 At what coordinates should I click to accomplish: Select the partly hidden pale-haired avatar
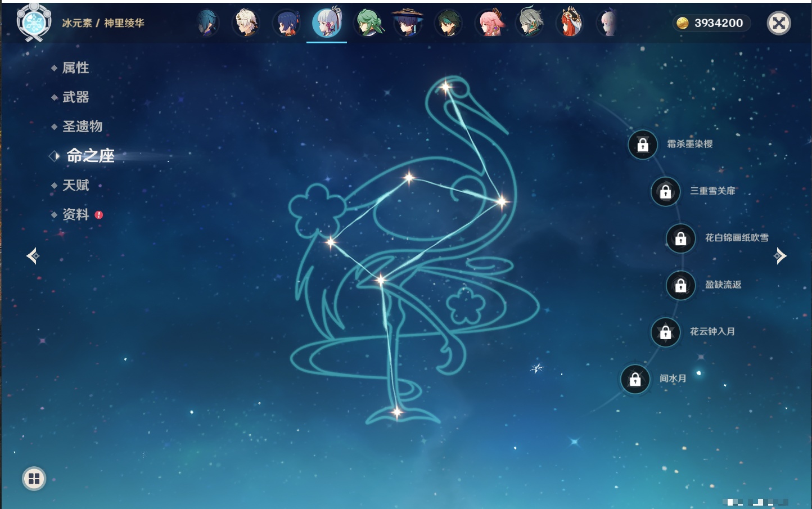608,23
